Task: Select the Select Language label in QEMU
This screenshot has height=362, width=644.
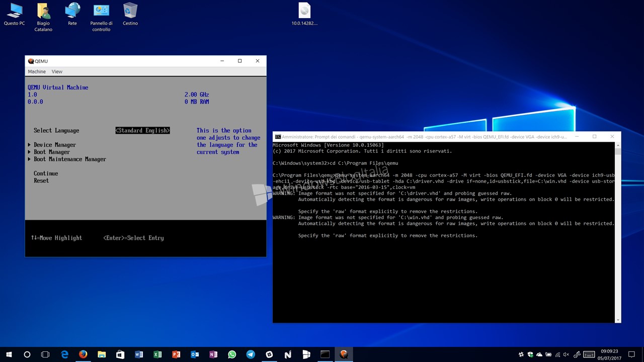Action: point(56,130)
